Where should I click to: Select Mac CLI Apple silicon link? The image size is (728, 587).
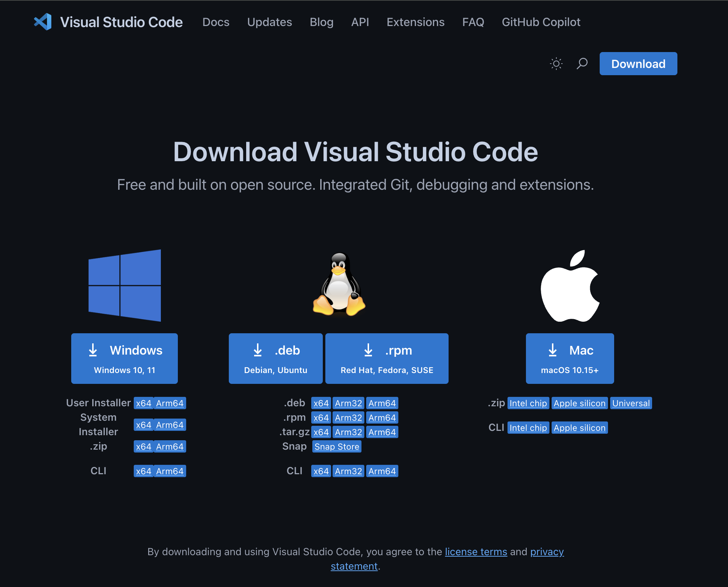579,428
